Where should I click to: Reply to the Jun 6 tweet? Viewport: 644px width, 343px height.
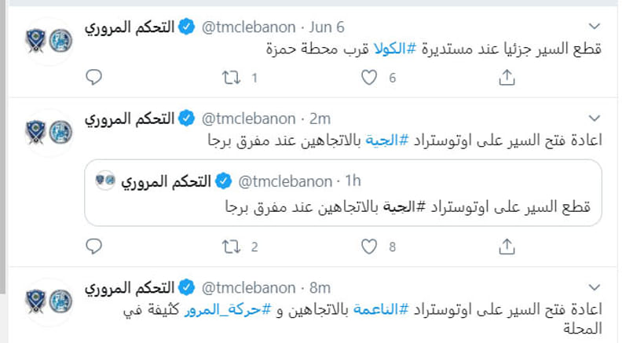coord(93,77)
